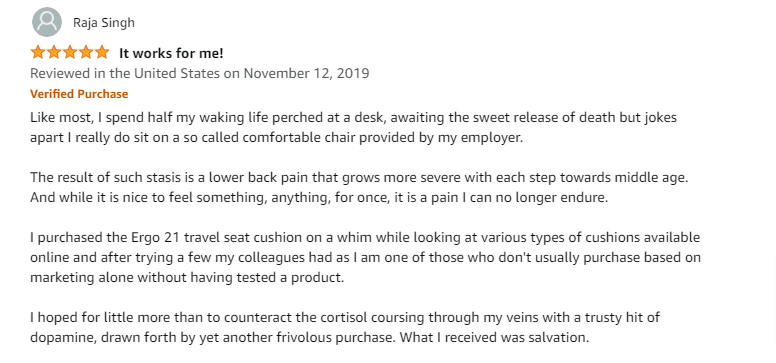Viewport: 776px width, 363px height.
Task: Open Raja Singh's reviewer profile name
Action: [104, 23]
